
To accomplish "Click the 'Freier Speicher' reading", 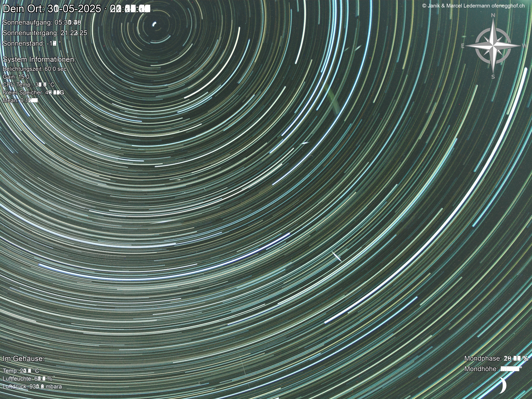I will 33,92.
